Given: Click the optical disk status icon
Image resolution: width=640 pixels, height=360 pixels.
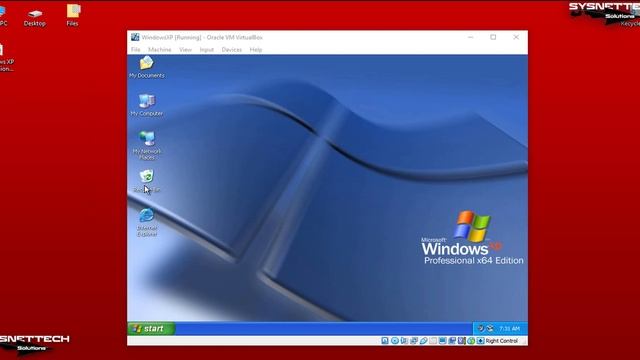Looking at the screenshot, I should 395,340.
